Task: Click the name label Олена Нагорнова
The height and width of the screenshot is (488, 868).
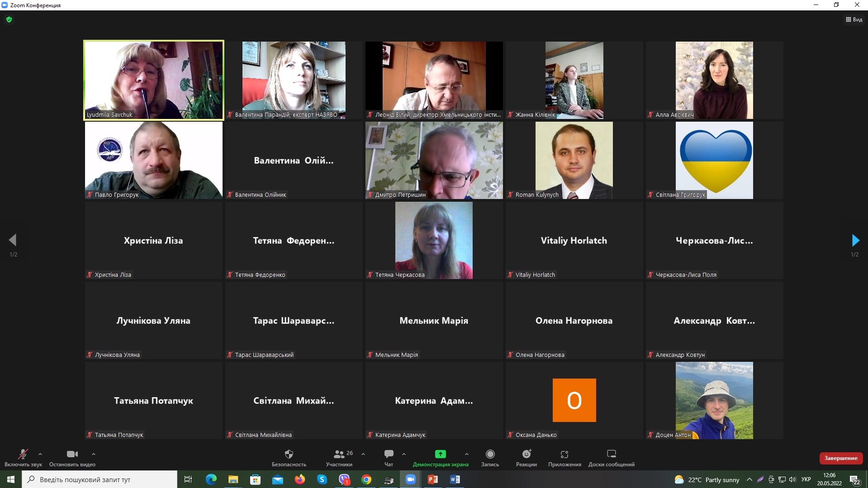Action: tap(540, 355)
